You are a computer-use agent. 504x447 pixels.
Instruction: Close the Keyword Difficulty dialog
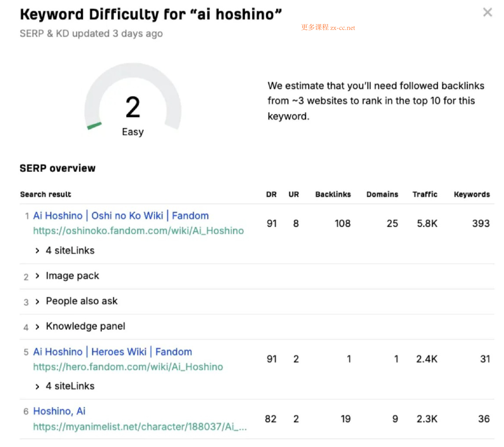(x=487, y=12)
